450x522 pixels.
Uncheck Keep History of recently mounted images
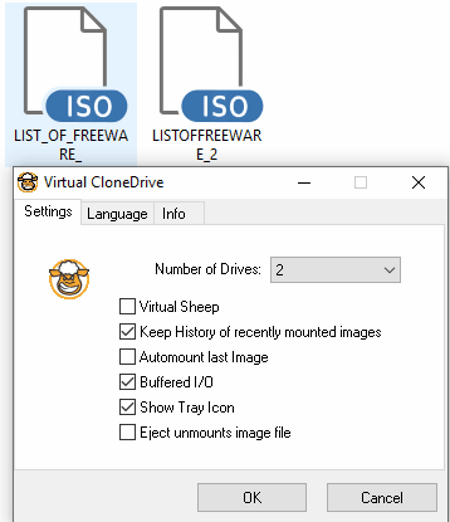click(x=127, y=332)
